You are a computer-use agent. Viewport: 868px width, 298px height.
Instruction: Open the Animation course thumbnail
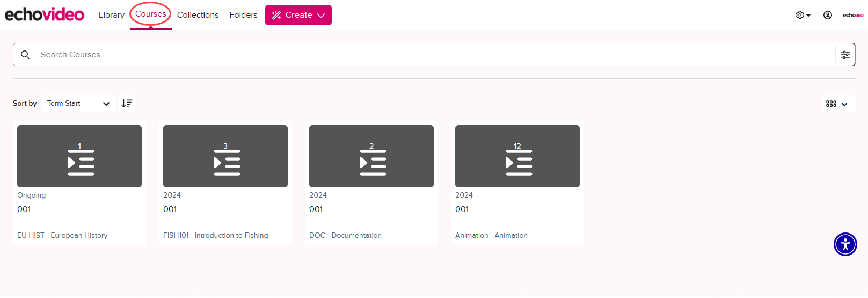coord(517,156)
